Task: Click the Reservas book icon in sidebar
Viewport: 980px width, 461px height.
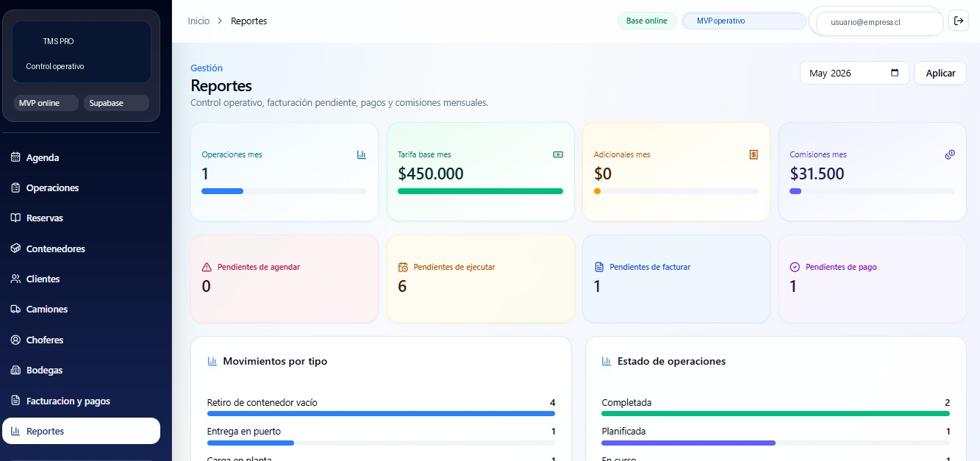Action: [15, 218]
